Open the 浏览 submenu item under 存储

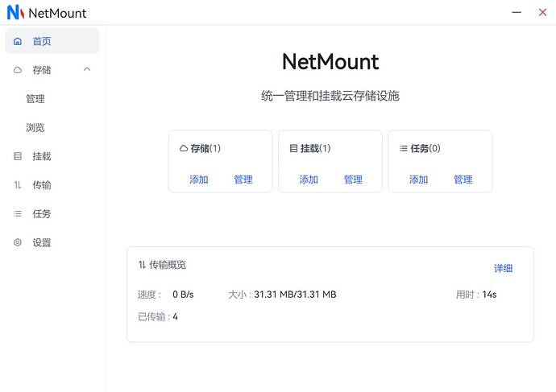pyautogui.click(x=35, y=127)
